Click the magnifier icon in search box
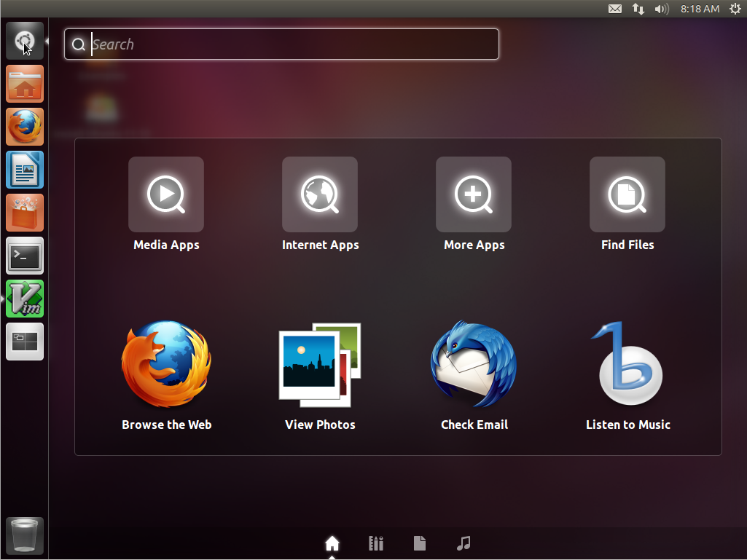 coord(78,44)
